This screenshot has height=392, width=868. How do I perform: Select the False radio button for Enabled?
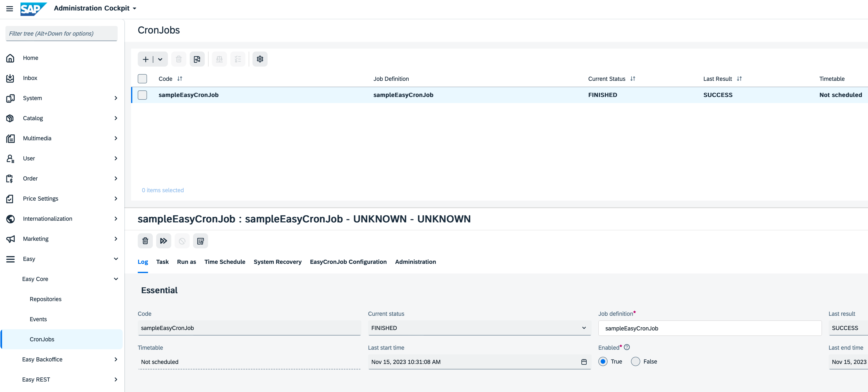pyautogui.click(x=635, y=361)
